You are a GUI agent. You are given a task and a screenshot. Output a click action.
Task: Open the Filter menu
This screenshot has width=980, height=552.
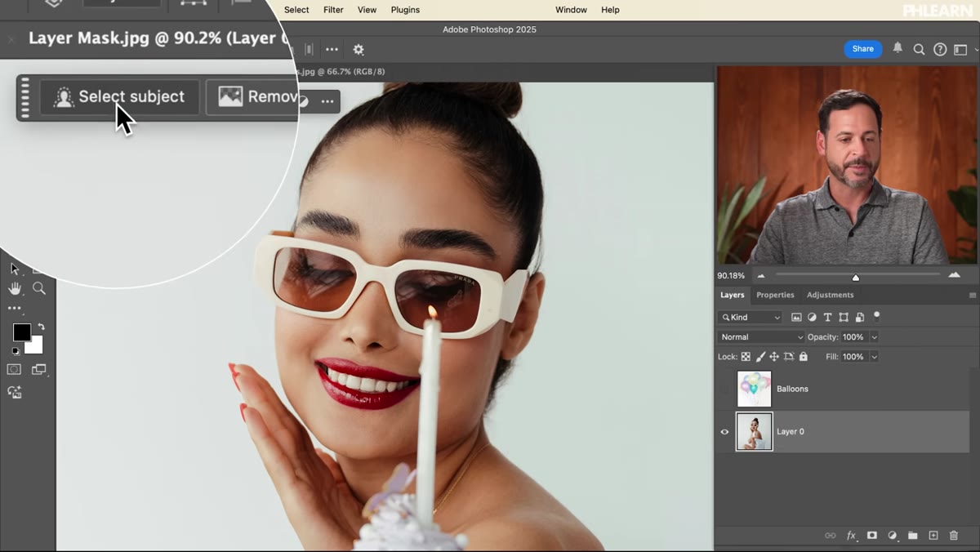pos(333,10)
